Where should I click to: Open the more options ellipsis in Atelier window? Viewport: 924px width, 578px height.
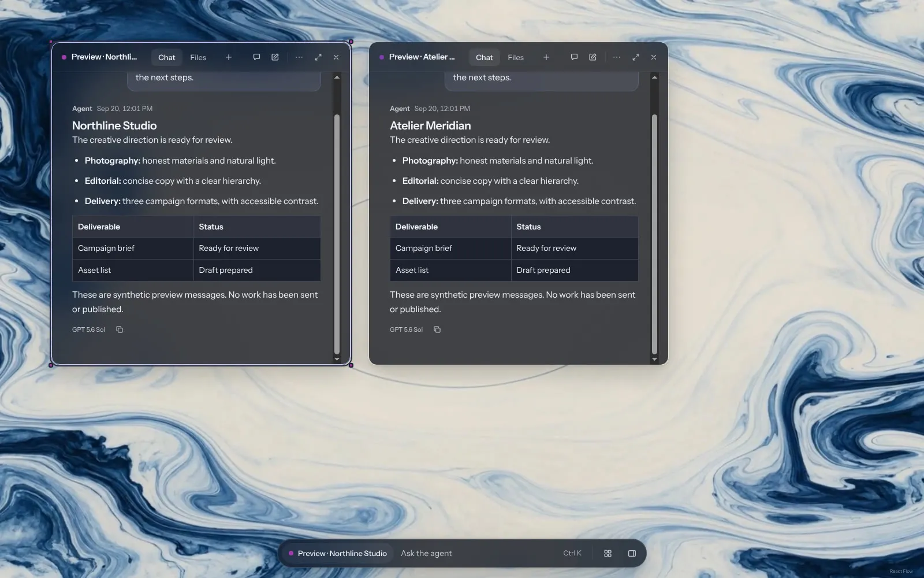617,57
